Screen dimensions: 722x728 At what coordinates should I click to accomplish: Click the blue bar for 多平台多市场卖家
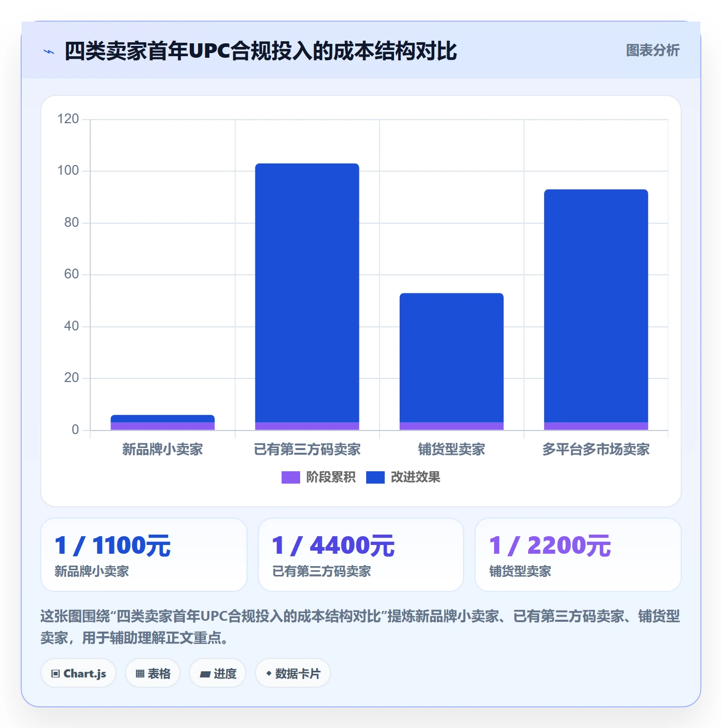(596, 306)
